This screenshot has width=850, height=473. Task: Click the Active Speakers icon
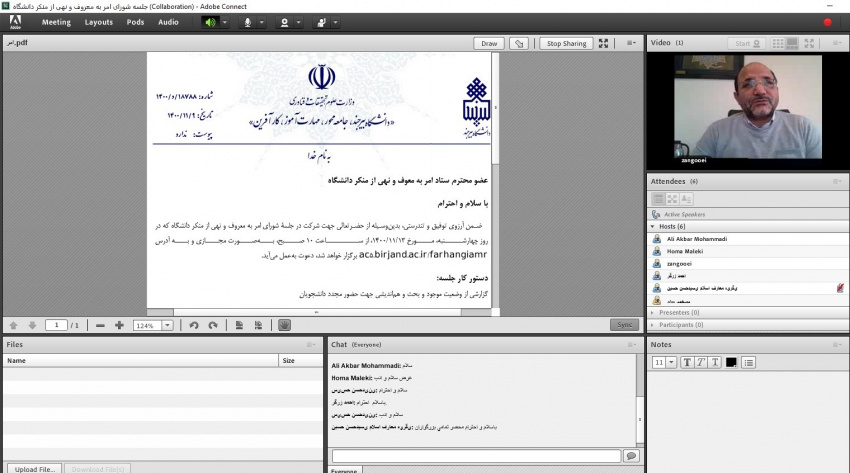pos(656,215)
